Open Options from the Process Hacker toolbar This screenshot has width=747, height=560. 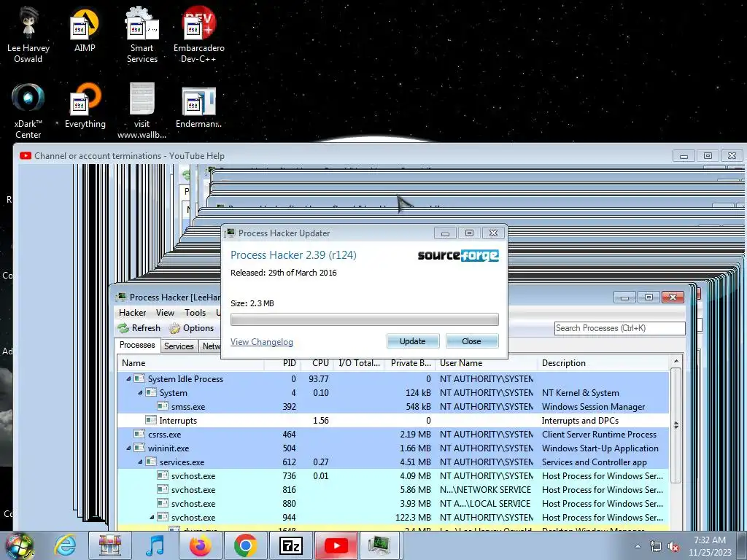(192, 328)
